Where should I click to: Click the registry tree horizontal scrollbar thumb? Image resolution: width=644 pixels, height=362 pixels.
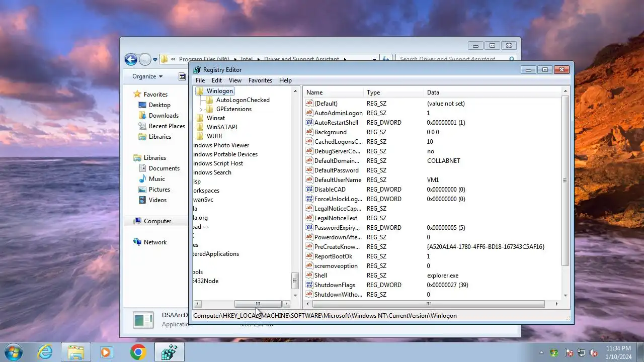pyautogui.click(x=258, y=304)
